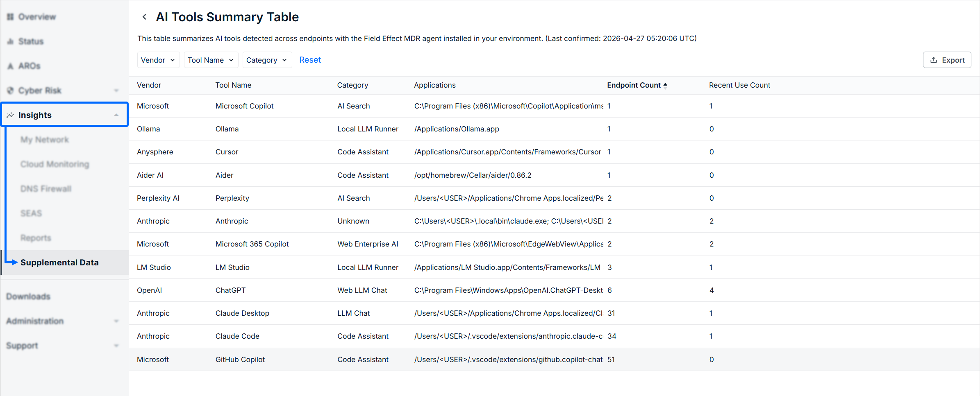This screenshot has height=396, width=980.
Task: Sort by Recent Use Count header
Action: pos(739,85)
